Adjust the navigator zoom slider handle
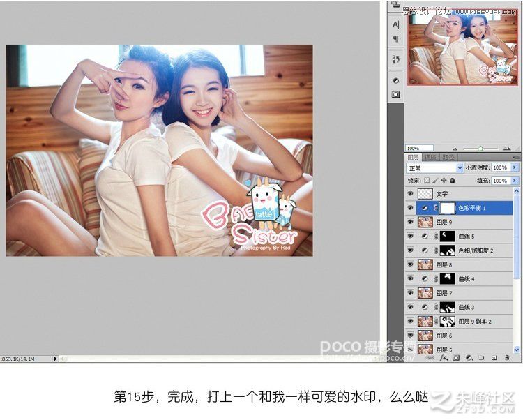523x420 pixels. click(x=480, y=149)
